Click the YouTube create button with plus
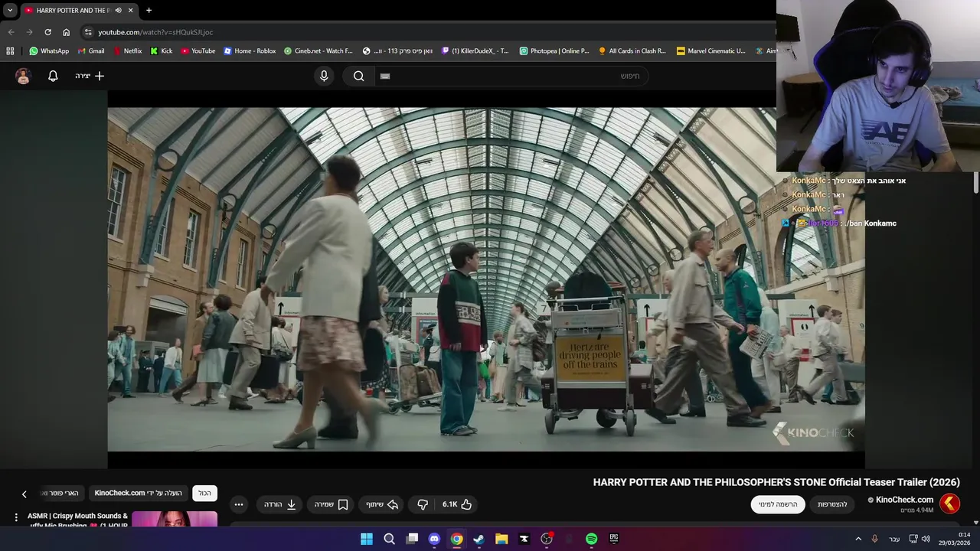 (x=90, y=76)
